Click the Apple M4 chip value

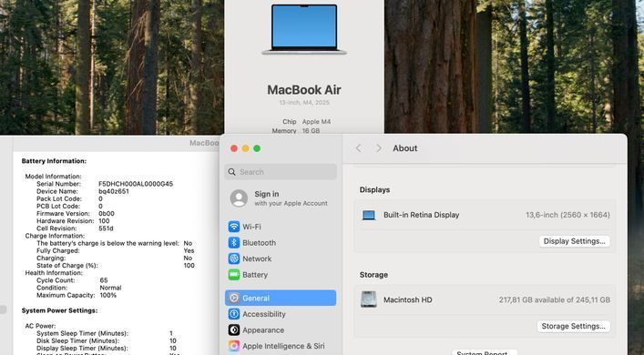tap(317, 122)
